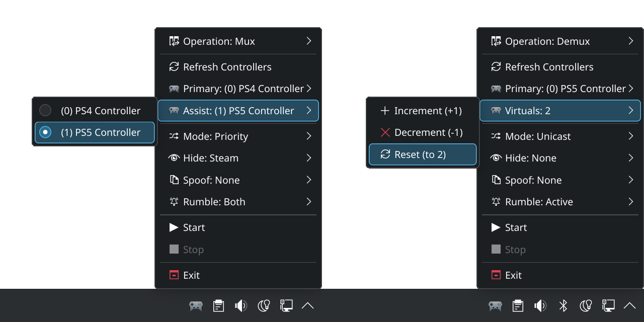Click the night light bulb icon on the left

(x=264, y=305)
